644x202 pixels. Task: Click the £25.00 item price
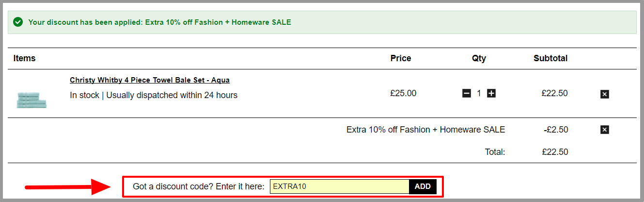pyautogui.click(x=403, y=93)
